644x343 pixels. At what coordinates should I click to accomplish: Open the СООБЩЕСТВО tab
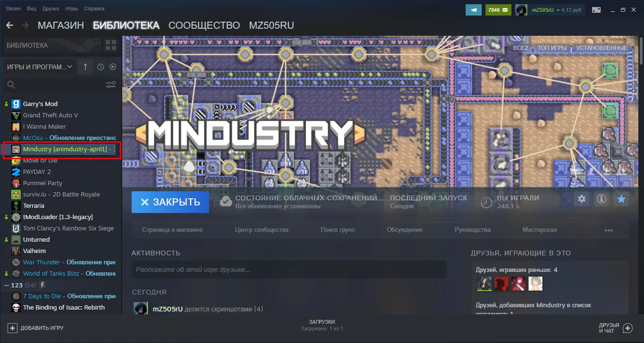[204, 25]
